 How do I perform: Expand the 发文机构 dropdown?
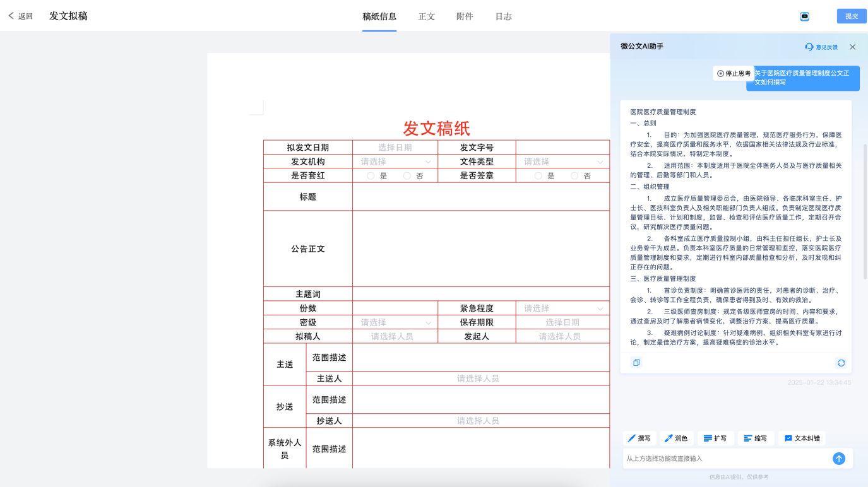coord(395,162)
